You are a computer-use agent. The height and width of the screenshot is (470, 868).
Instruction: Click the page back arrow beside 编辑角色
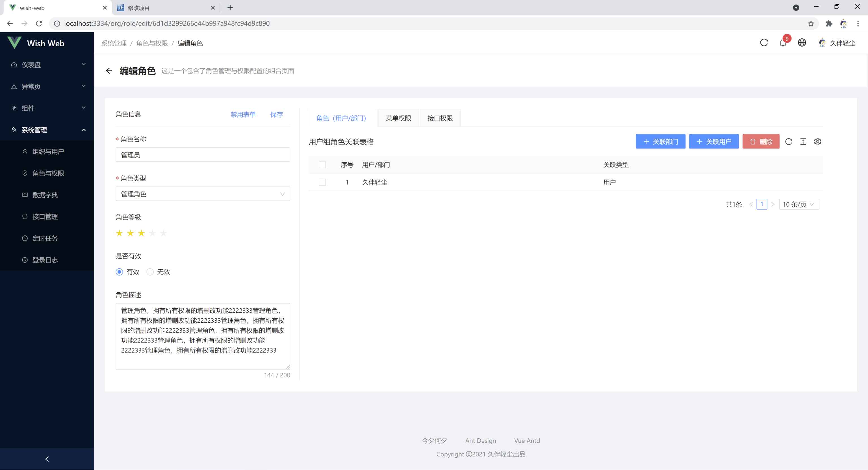108,71
